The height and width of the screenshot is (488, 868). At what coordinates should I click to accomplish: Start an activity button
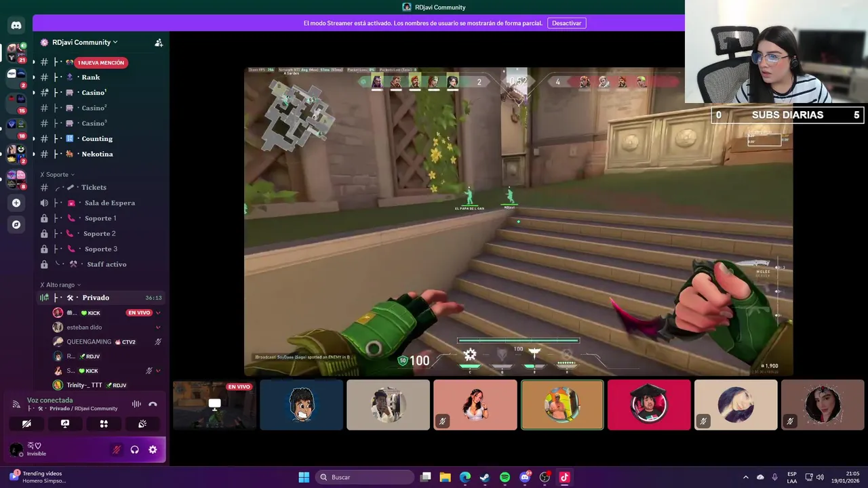point(104,424)
